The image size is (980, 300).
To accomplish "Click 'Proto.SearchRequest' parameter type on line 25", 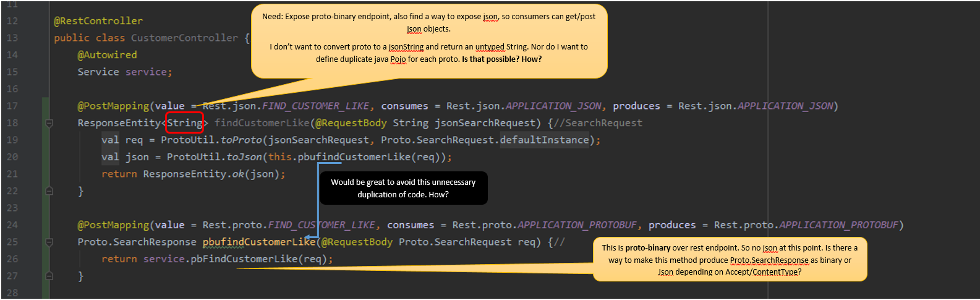I will click(x=455, y=242).
